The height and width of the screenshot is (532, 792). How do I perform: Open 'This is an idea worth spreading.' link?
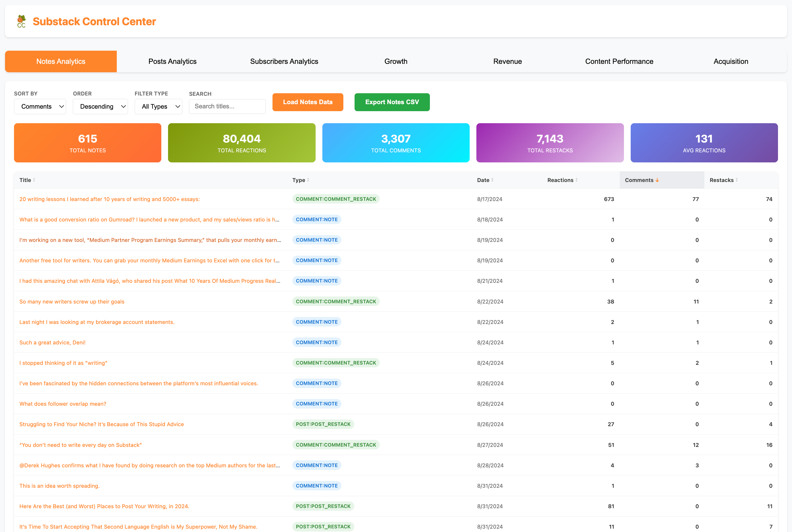59,486
